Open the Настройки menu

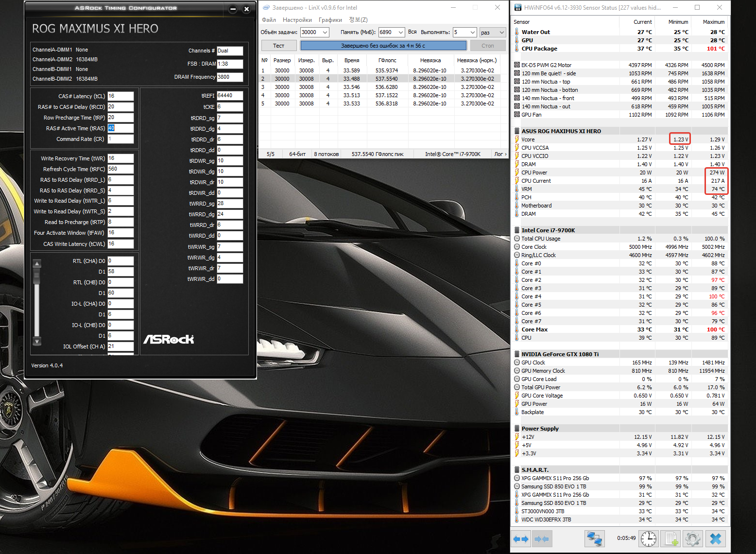(x=297, y=20)
